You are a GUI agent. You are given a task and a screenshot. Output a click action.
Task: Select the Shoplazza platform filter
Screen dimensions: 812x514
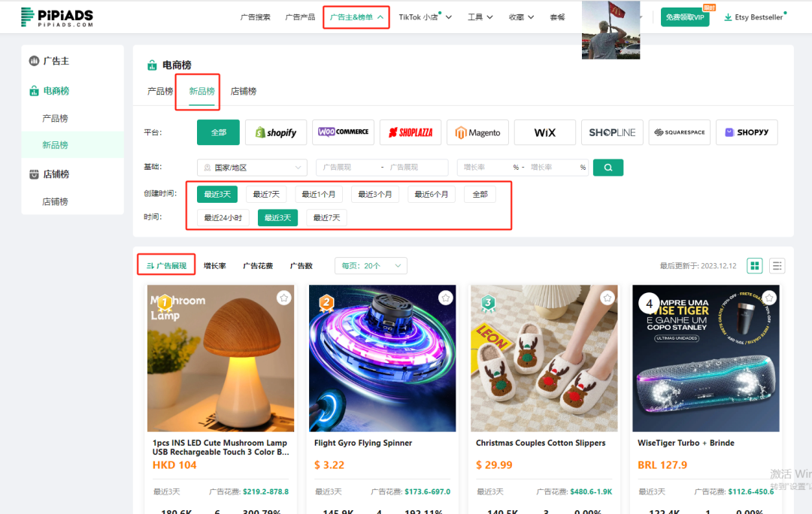pos(411,132)
